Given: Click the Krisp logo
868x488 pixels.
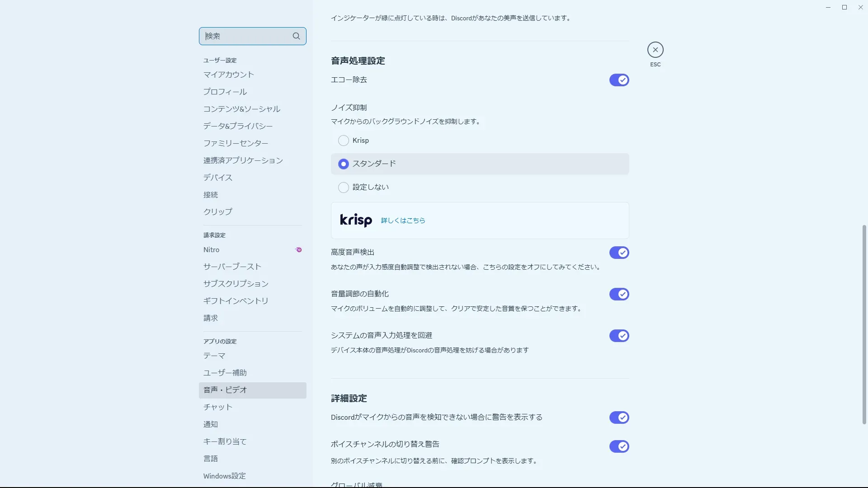Looking at the screenshot, I should pos(356,220).
